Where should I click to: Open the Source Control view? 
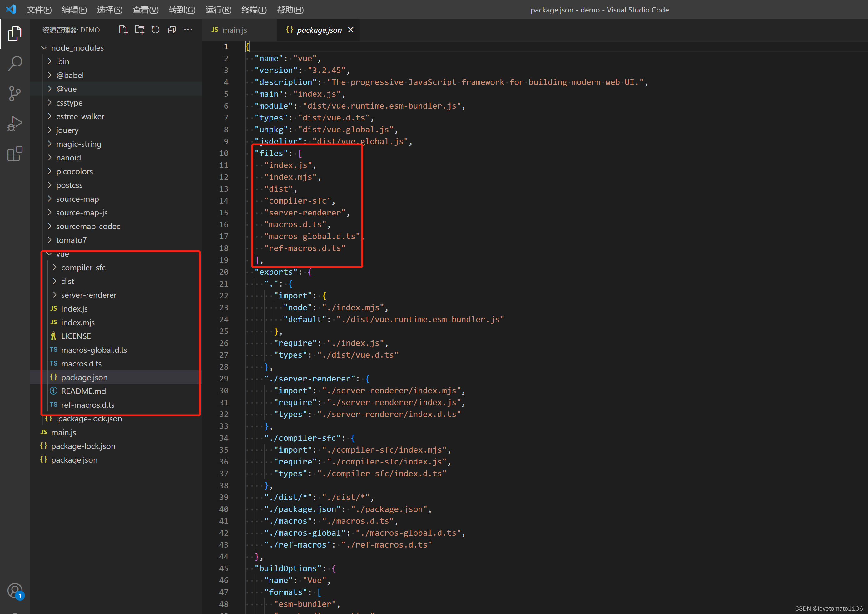(x=15, y=93)
